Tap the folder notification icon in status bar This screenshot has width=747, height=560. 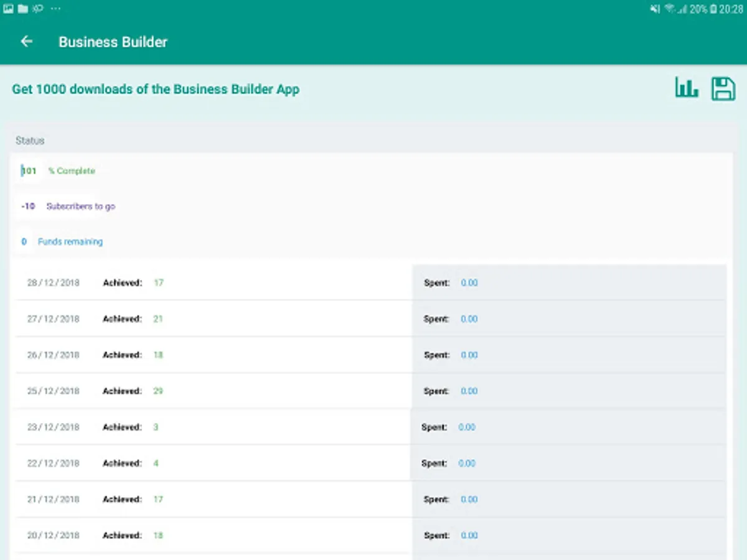pyautogui.click(x=23, y=8)
